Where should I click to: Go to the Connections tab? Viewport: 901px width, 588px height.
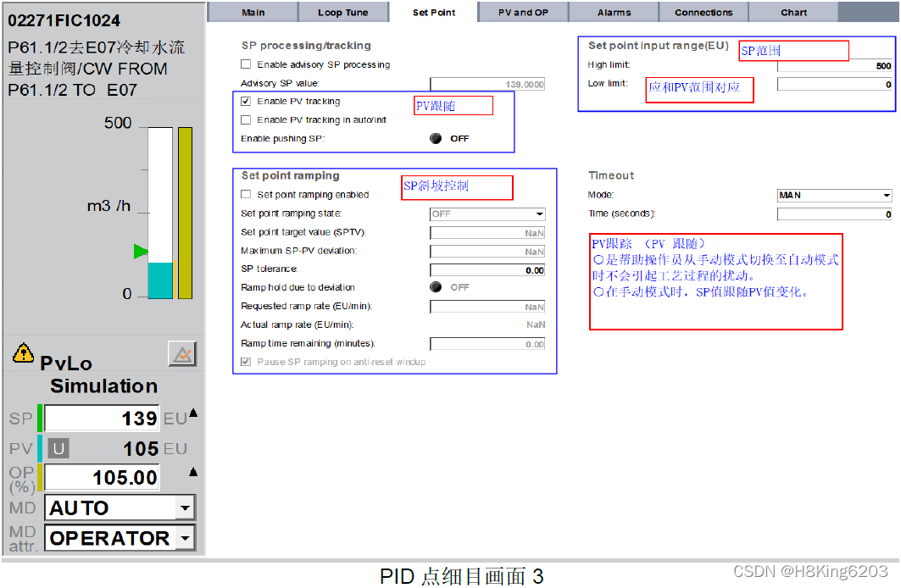pyautogui.click(x=704, y=12)
